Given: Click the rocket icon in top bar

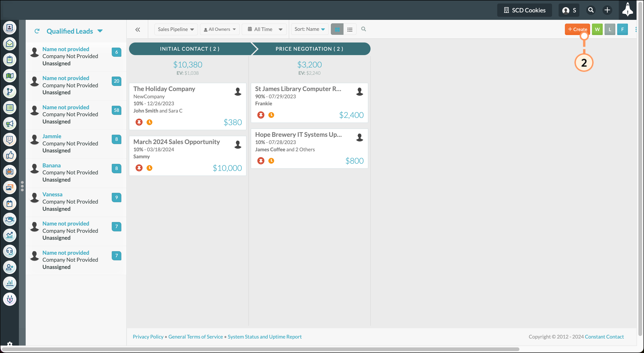Looking at the screenshot, I should coord(627,10).
